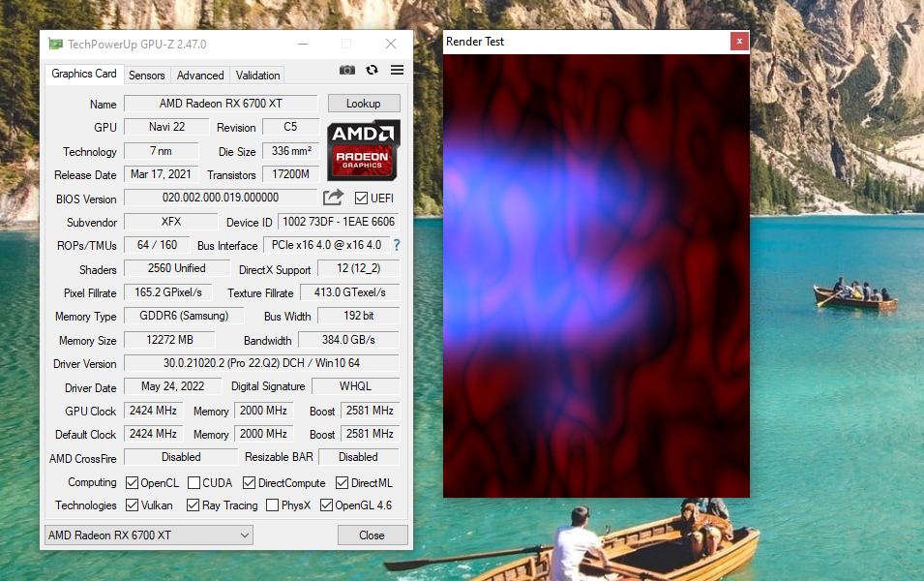
Task: Open the Advanced tab
Action: pyautogui.click(x=200, y=76)
